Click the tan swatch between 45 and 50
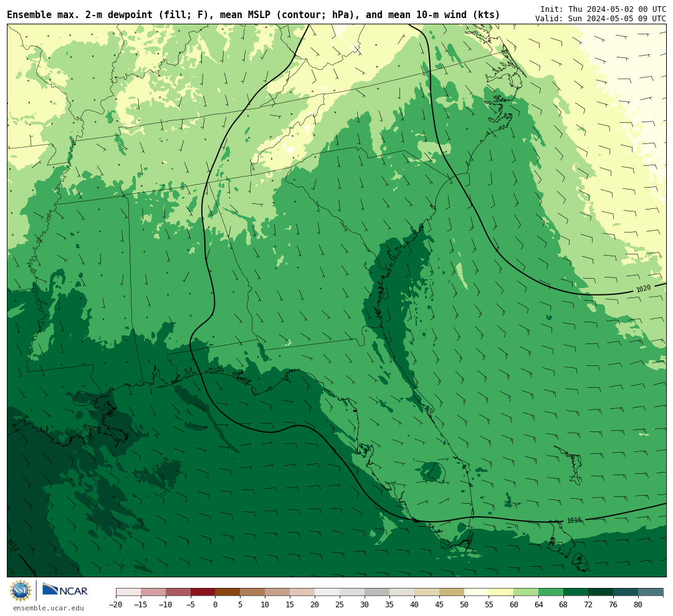Viewport: 673px width, 616px height. (452, 592)
